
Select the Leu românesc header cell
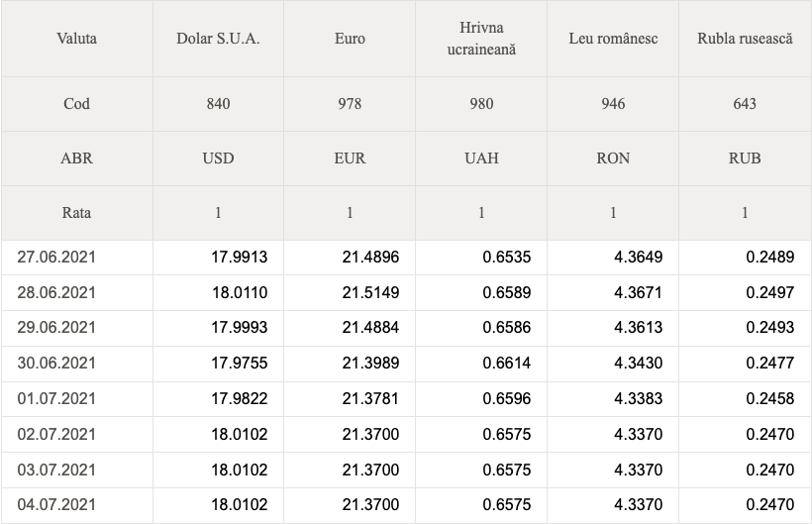point(613,39)
